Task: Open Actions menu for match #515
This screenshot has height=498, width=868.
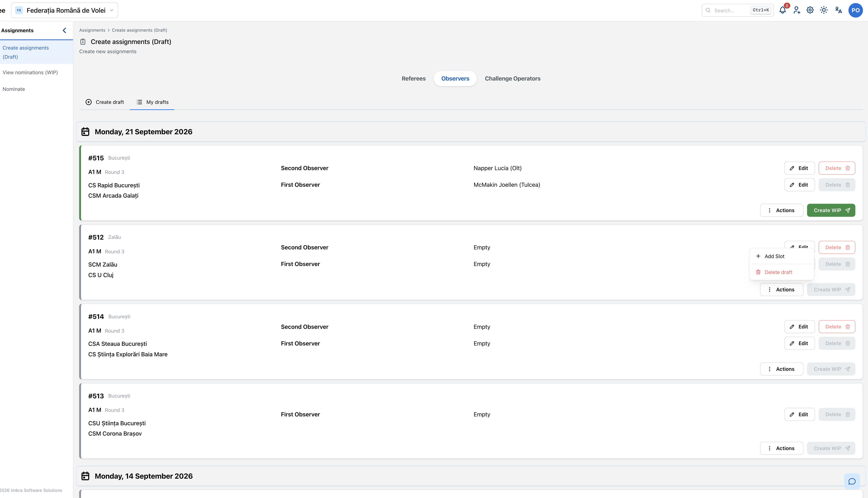Action: [x=782, y=210]
